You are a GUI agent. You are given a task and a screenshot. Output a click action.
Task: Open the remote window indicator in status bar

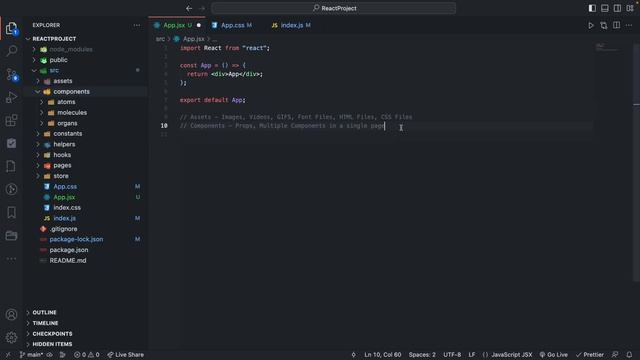tap(8, 355)
